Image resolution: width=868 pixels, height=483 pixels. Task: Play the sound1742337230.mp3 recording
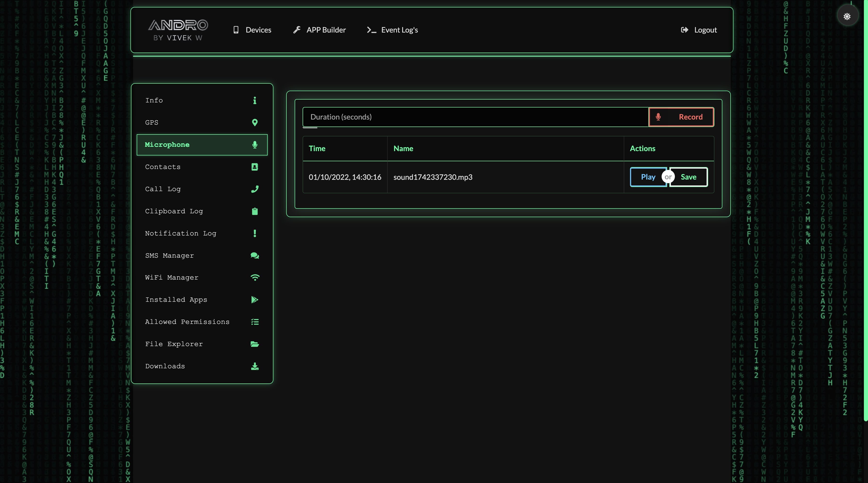tap(648, 177)
